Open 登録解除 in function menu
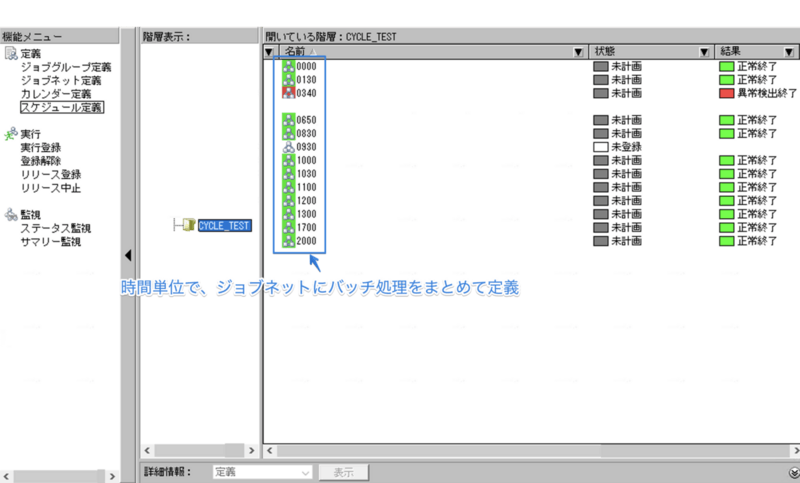This screenshot has width=800, height=483. coord(41,161)
